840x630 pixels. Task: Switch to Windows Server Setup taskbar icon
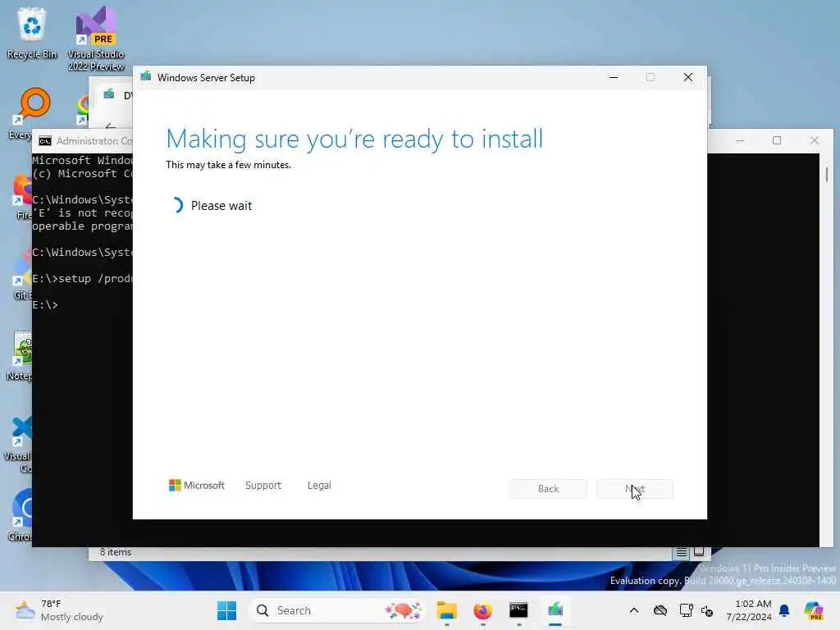[555, 610]
